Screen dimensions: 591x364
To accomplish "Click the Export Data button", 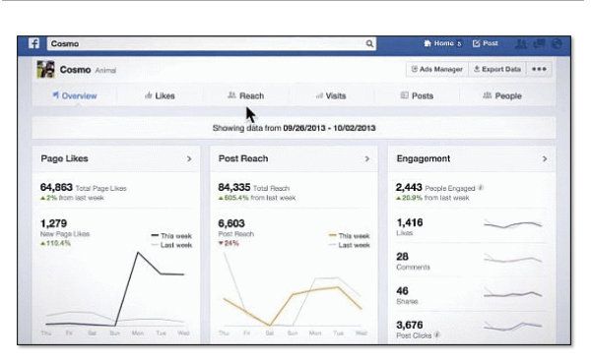I will (x=497, y=69).
